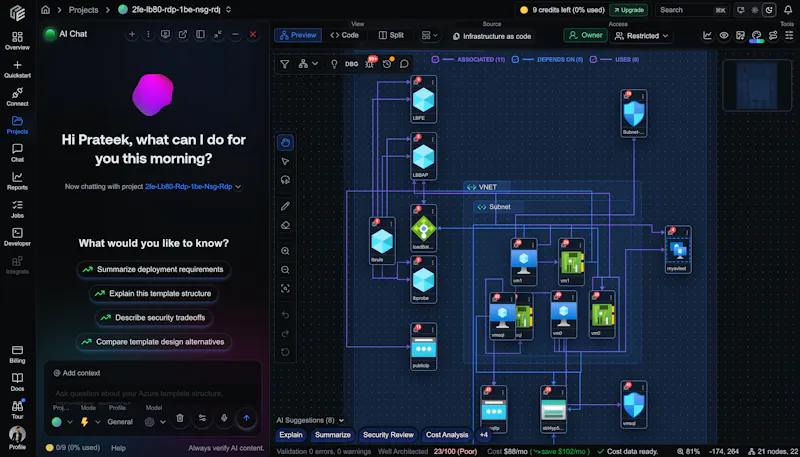Switch to dark mode moon toggle

[x=769, y=10]
